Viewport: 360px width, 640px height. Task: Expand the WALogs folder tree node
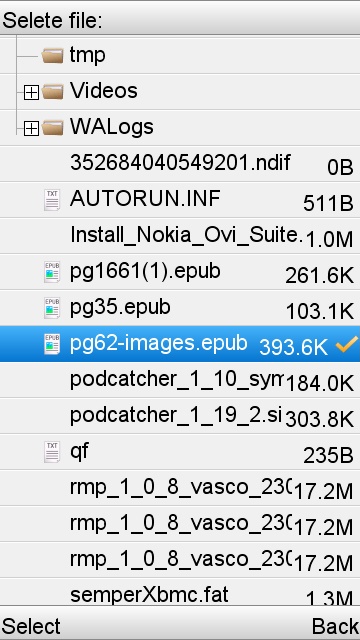tap(31, 129)
